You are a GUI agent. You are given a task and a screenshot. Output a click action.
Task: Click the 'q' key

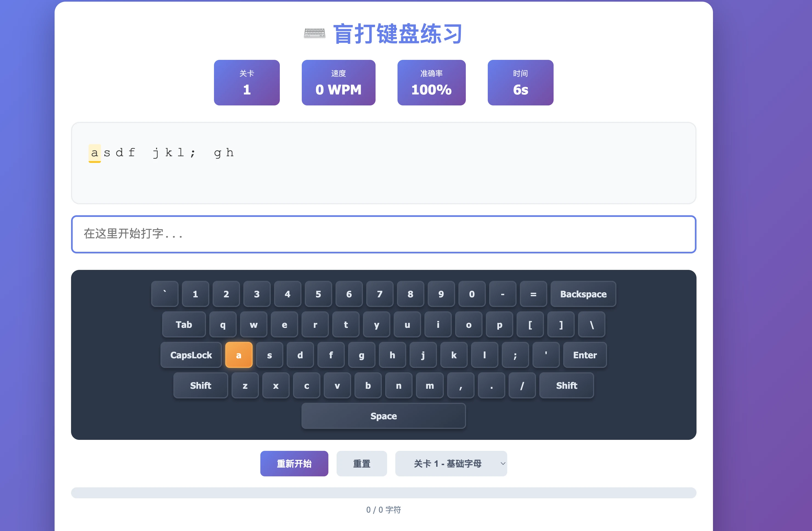point(223,325)
